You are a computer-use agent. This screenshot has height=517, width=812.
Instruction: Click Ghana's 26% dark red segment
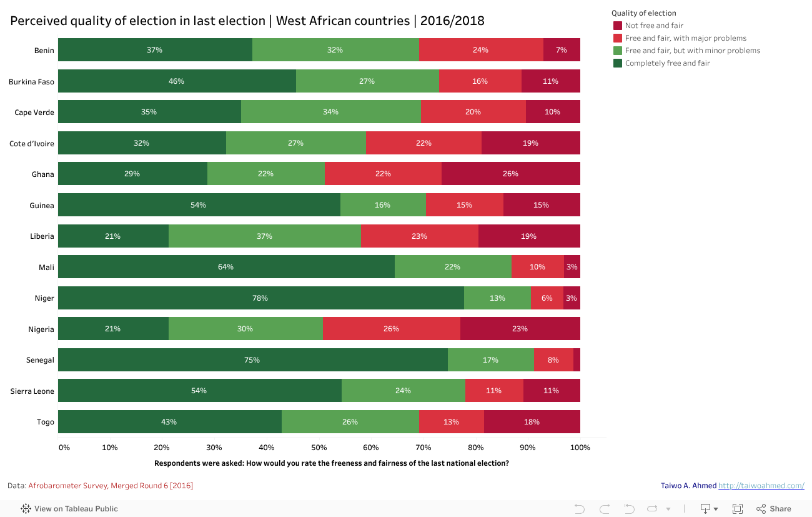(510, 174)
